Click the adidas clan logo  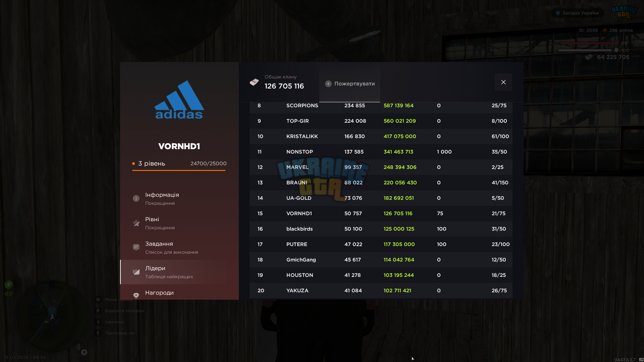(179, 100)
